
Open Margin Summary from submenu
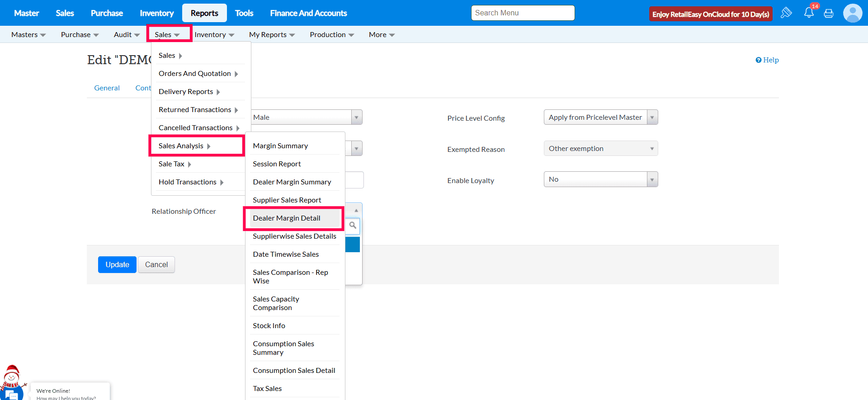pos(280,146)
